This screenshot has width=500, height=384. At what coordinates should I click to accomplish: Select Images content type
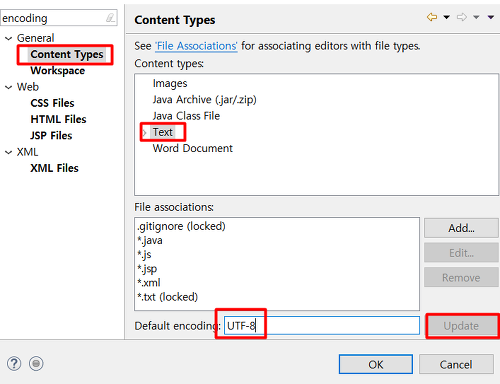[x=170, y=83]
